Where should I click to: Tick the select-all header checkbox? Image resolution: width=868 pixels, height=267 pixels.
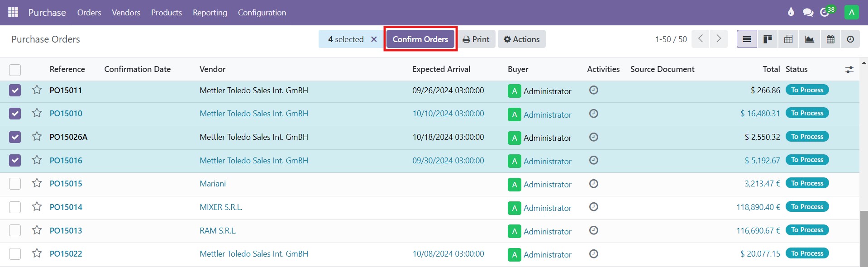pos(15,70)
